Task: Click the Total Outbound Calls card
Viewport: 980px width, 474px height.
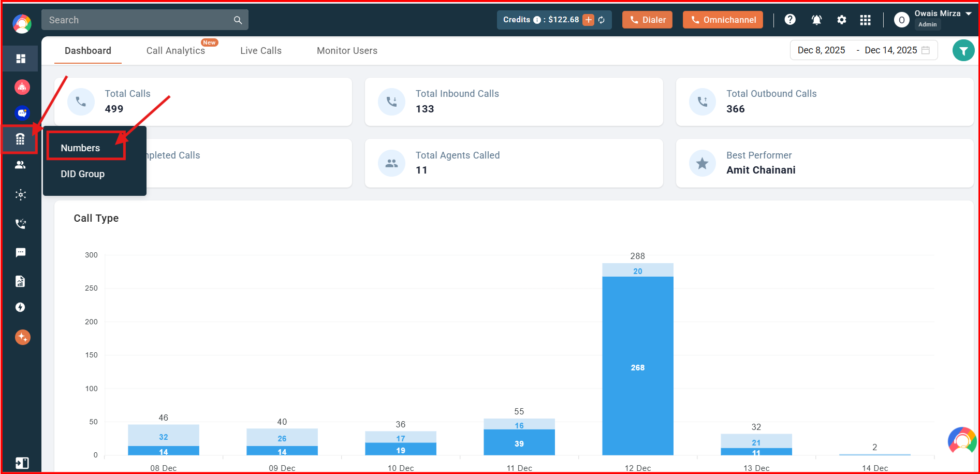Action: (x=825, y=102)
